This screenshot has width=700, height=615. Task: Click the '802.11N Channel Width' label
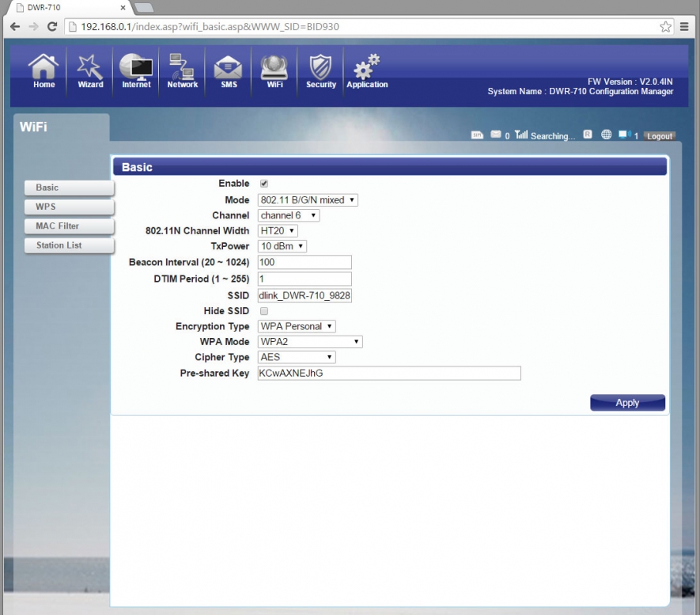(197, 231)
